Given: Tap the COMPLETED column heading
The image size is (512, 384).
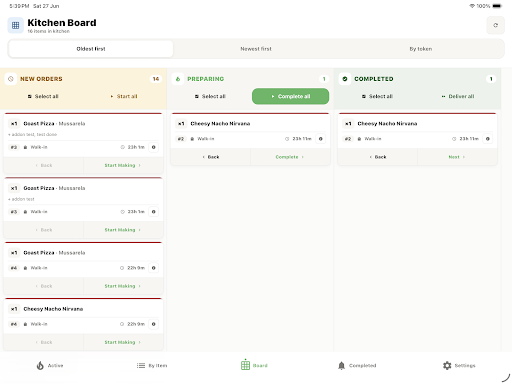Looking at the screenshot, I should click(x=374, y=79).
